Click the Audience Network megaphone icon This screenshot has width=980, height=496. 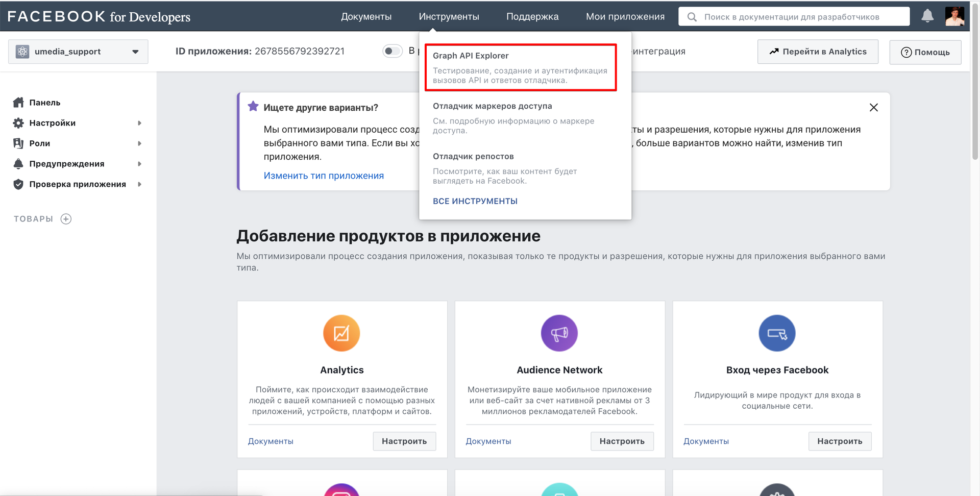tap(559, 333)
